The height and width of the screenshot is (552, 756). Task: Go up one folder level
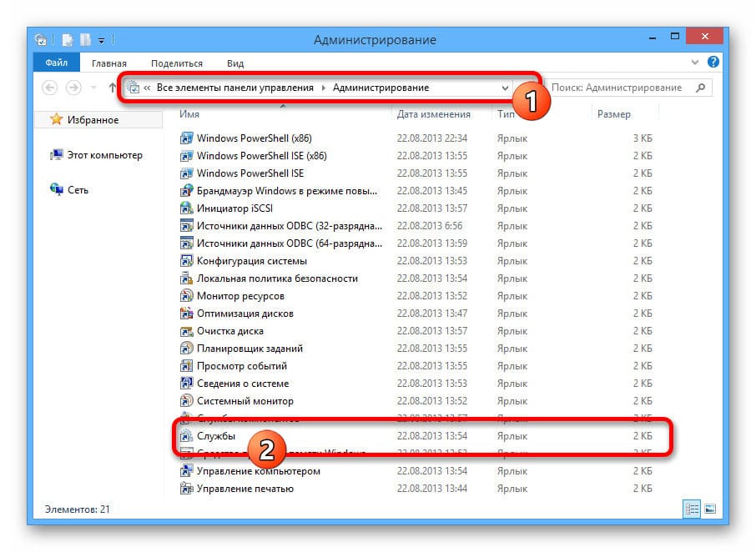[113, 88]
